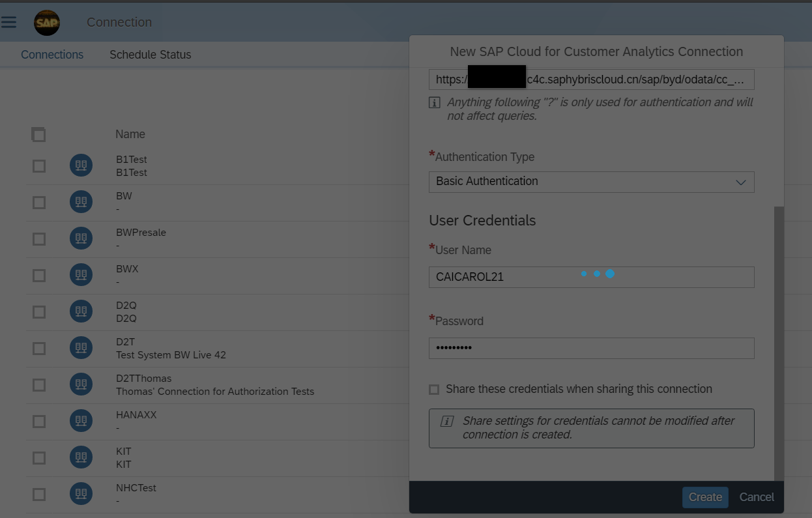Viewport: 812px width, 518px height.
Task: Click the KIT connection icon
Action: [81, 457]
